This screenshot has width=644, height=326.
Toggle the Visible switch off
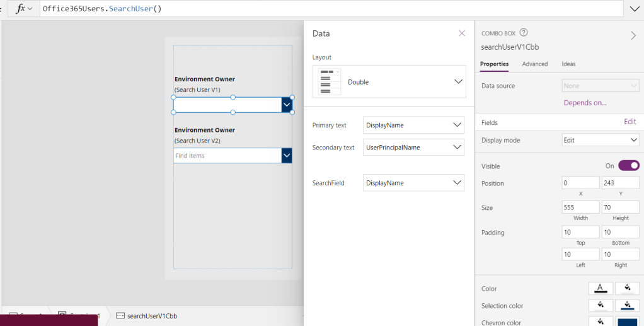628,166
